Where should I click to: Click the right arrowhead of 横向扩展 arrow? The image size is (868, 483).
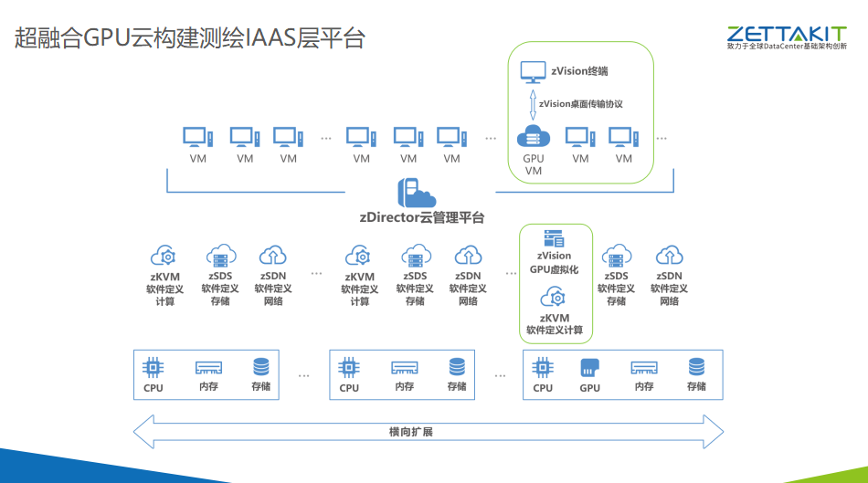713,432
